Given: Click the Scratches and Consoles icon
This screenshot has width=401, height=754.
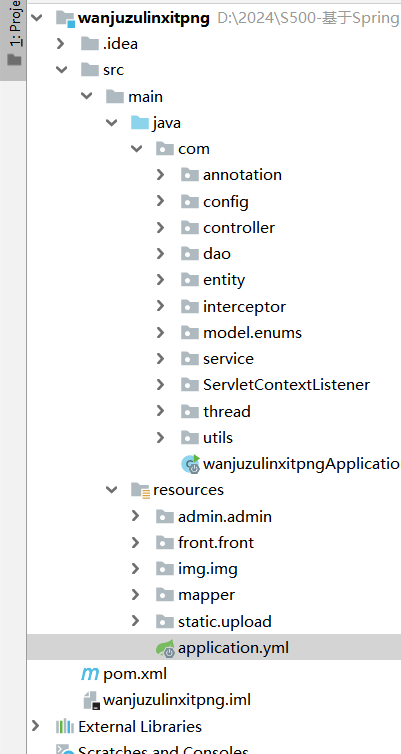Looking at the screenshot, I should coord(65,749).
